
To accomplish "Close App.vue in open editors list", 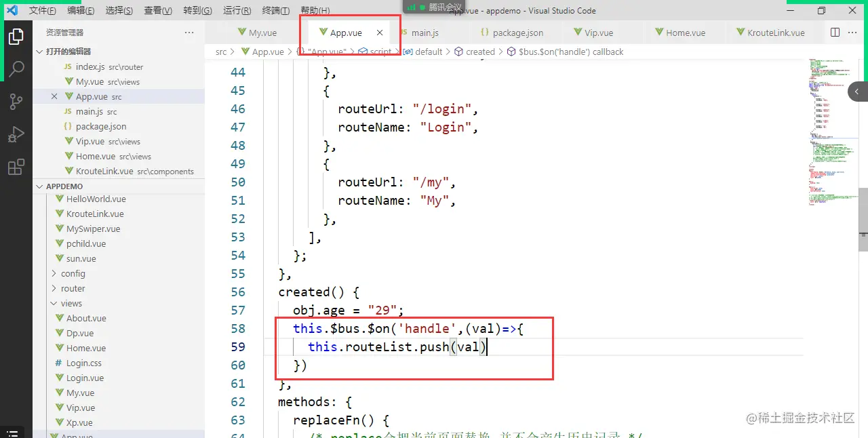I will click(x=54, y=96).
